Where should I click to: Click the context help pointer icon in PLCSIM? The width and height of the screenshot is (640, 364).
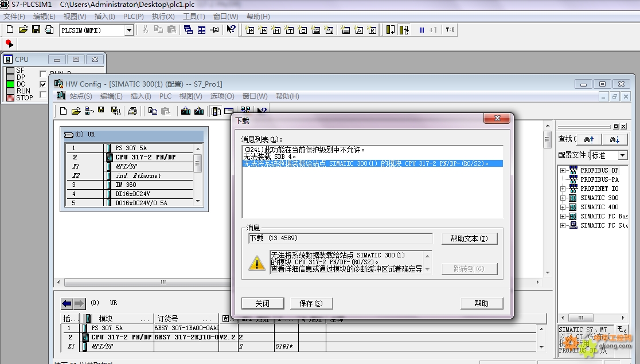(x=231, y=30)
